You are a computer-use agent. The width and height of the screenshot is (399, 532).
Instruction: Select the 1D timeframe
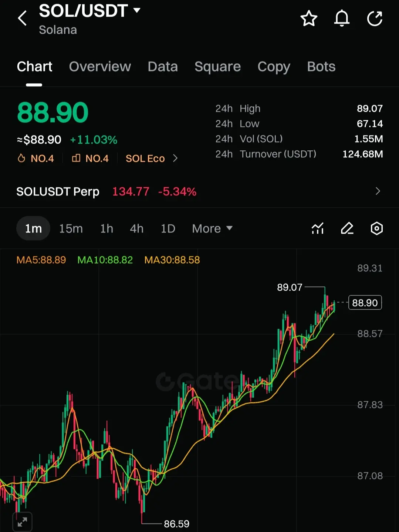coord(168,228)
